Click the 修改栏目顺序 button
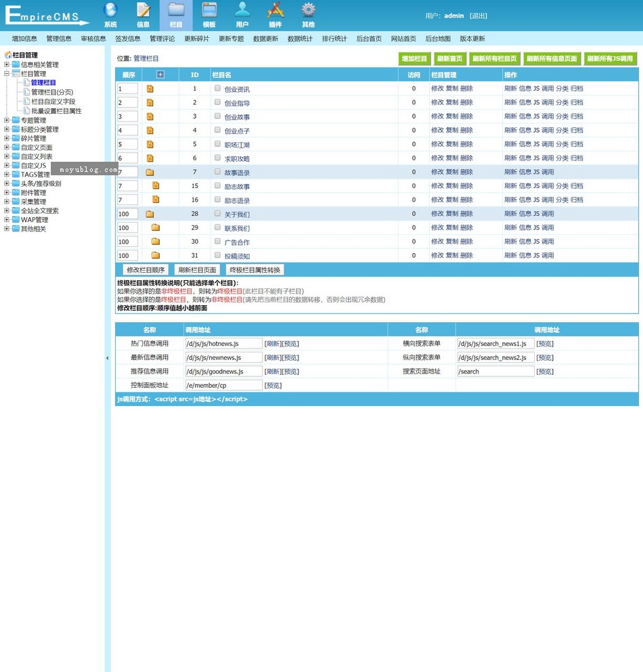The image size is (643, 672). click(146, 270)
